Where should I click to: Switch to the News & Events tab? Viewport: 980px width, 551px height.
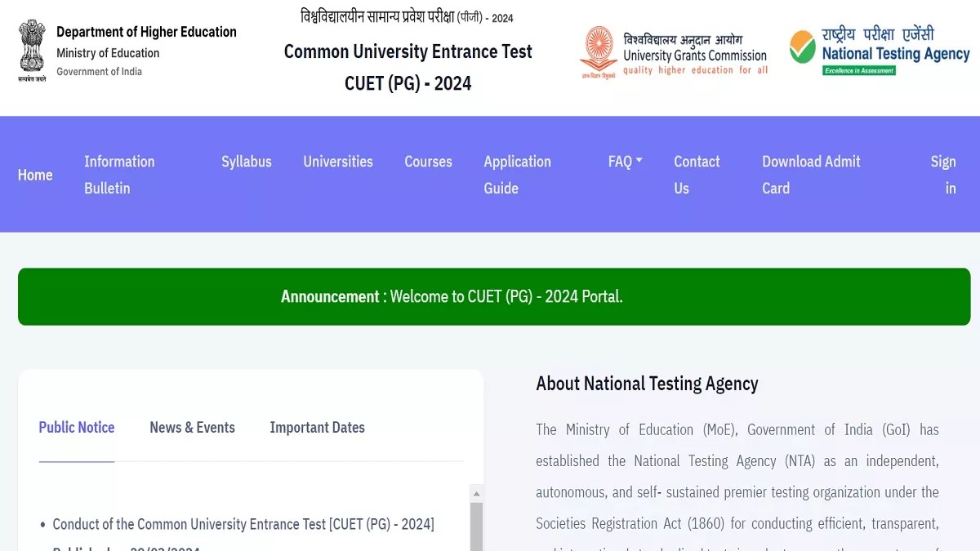point(192,428)
